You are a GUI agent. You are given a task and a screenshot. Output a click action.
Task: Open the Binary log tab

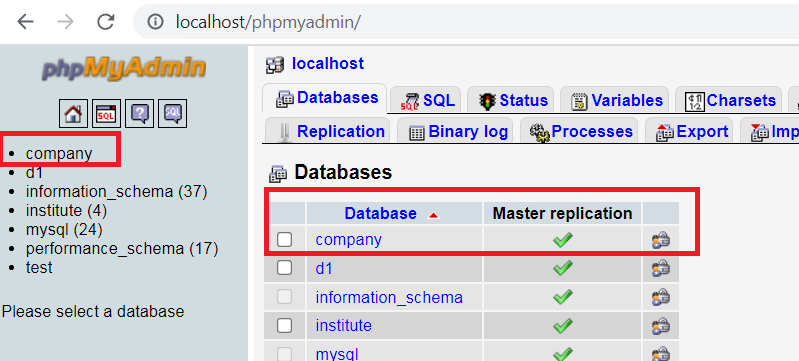coord(456,131)
